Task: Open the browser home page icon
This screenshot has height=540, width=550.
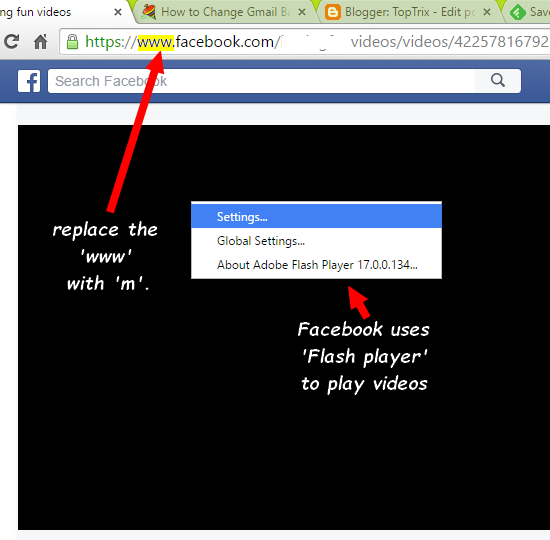Action: [40, 42]
